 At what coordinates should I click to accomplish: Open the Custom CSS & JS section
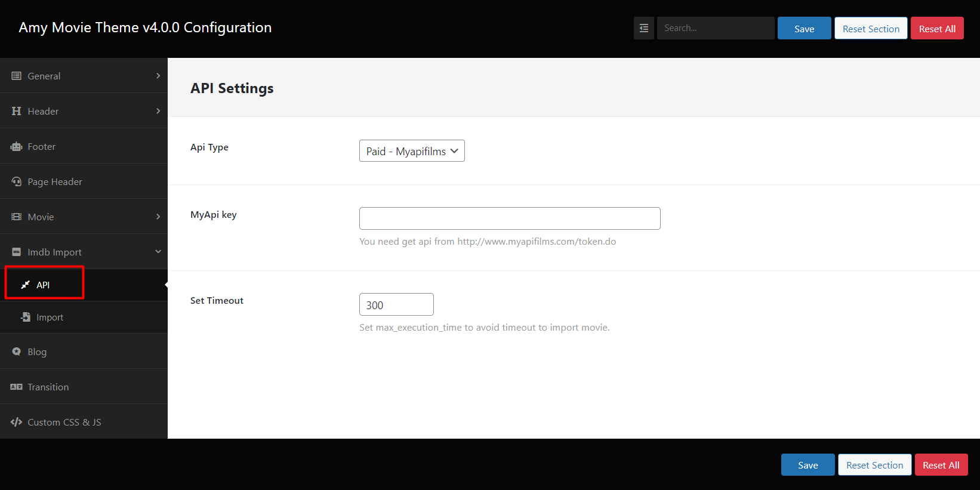[x=84, y=422]
